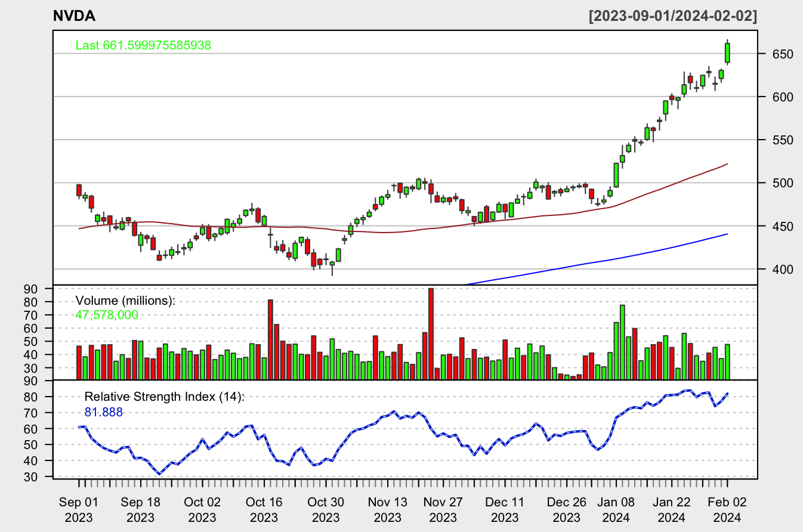
Task: Click the Oct 30 2023 date label
Action: click(x=326, y=509)
